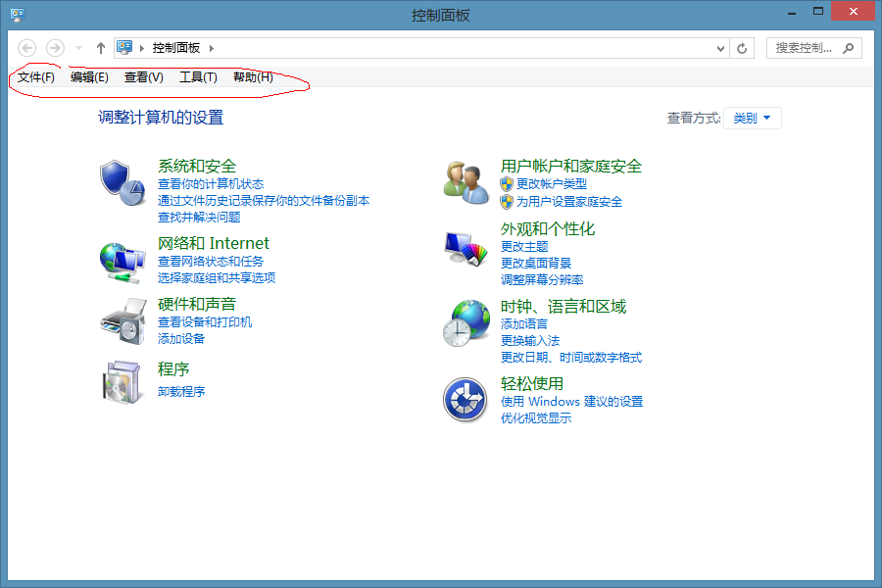Open the 程序 heading link
882x588 pixels.
click(173, 369)
